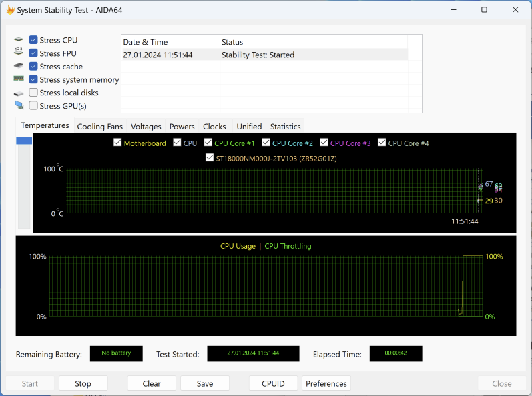Minimize the AIDA64 window
The height and width of the screenshot is (396, 532).
click(x=453, y=10)
